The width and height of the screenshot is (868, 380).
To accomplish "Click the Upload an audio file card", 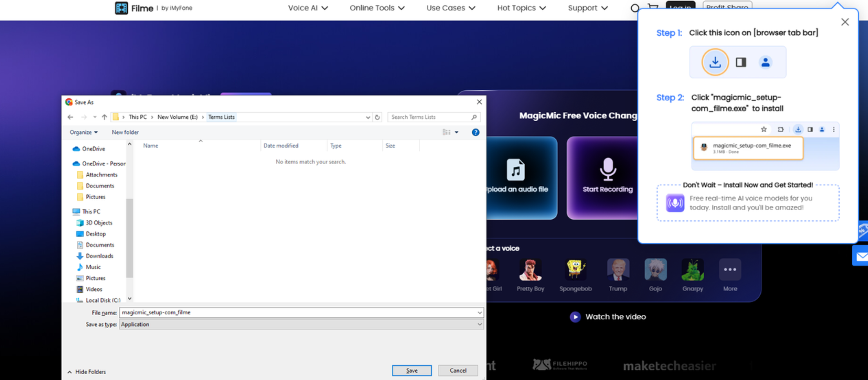I will (x=522, y=178).
